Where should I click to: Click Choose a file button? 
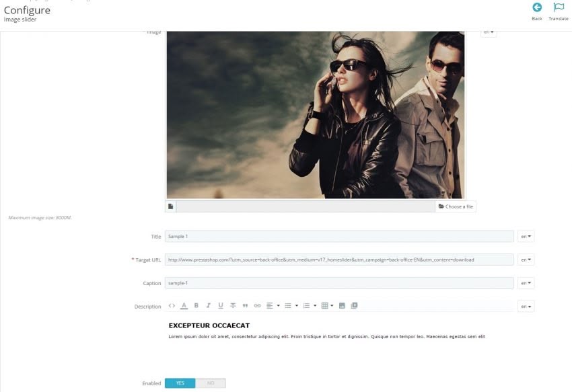(x=456, y=206)
